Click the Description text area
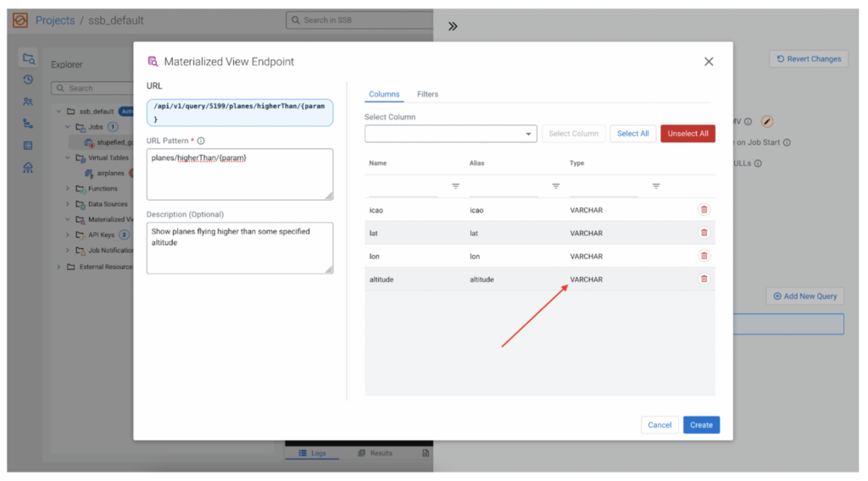The width and height of the screenshot is (868, 481). 240,247
